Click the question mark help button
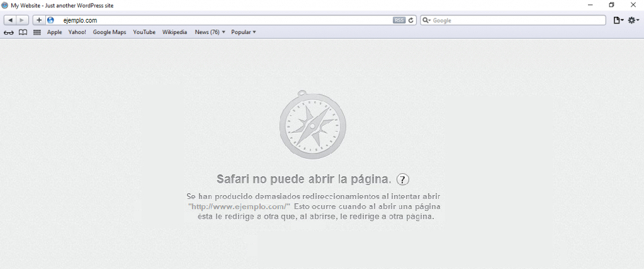644x269 pixels. pos(403,180)
